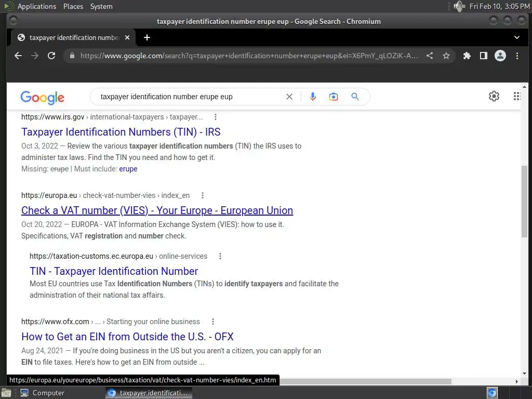Click the address bar URL
532x399 pixels.
coord(249,56)
